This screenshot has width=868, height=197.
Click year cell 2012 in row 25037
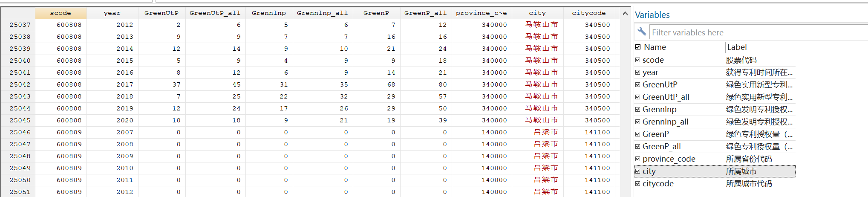[112, 25]
